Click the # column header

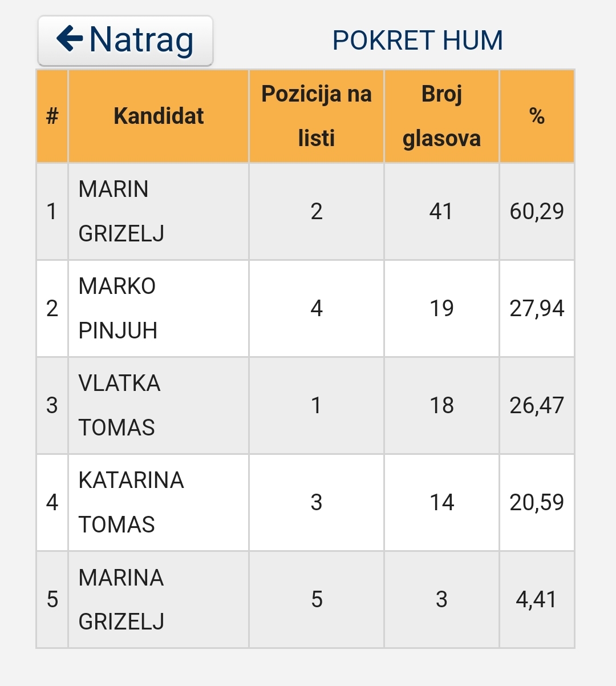pyautogui.click(x=52, y=116)
